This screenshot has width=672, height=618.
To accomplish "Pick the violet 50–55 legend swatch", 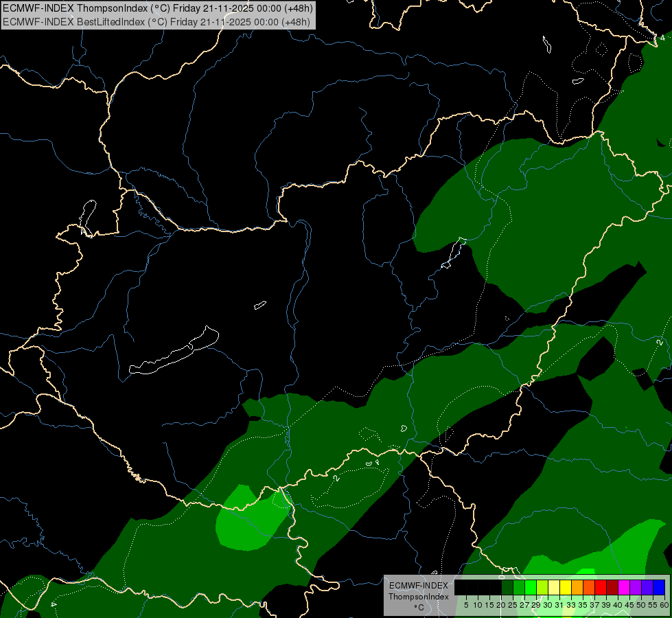I will 647,587.
